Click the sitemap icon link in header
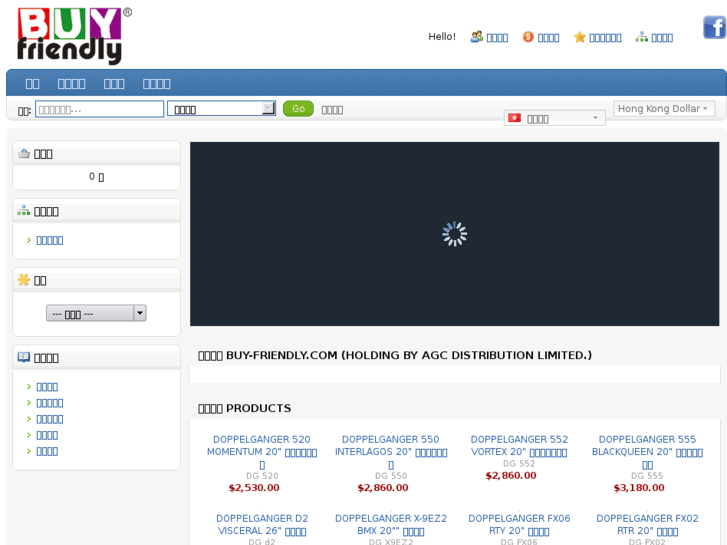 coord(654,37)
